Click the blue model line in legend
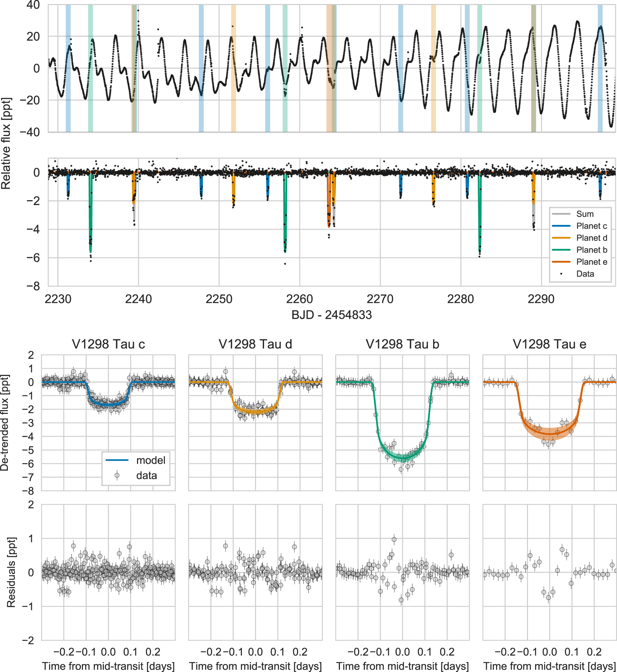617x672 pixels. coord(117,460)
